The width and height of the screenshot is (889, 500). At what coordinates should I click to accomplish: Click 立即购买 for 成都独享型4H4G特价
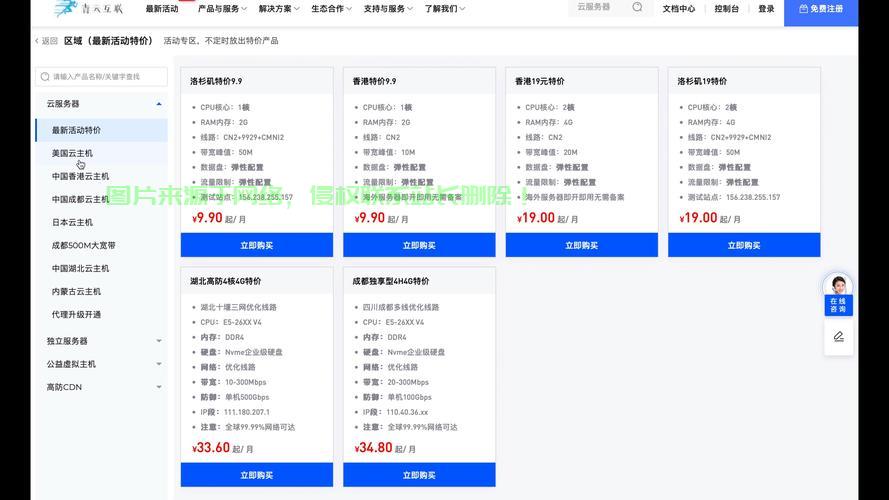418,475
